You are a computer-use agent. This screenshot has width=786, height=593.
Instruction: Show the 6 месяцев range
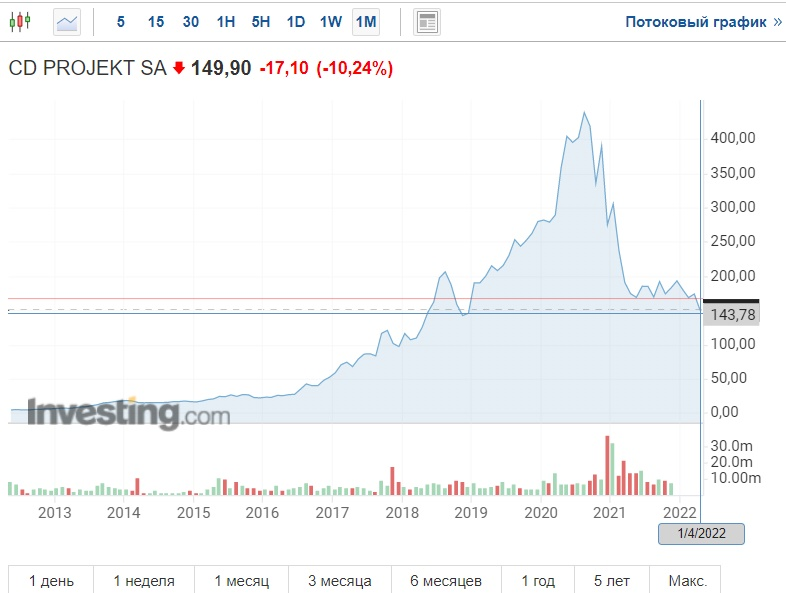point(446,580)
